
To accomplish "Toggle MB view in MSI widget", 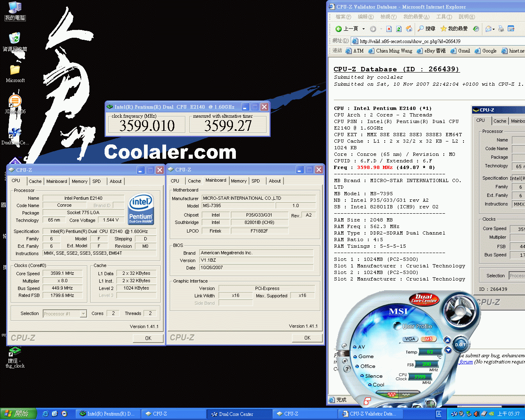I will click(428, 339).
